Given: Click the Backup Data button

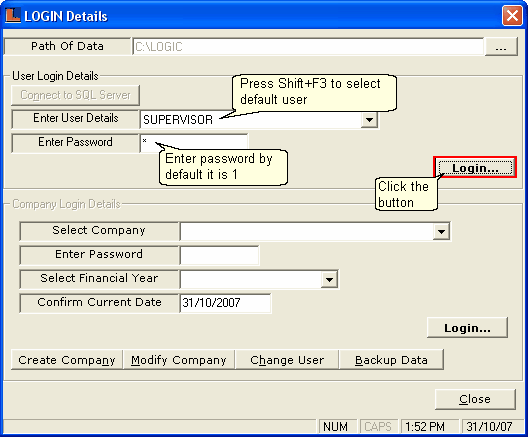Looking at the screenshot, I should [392, 360].
